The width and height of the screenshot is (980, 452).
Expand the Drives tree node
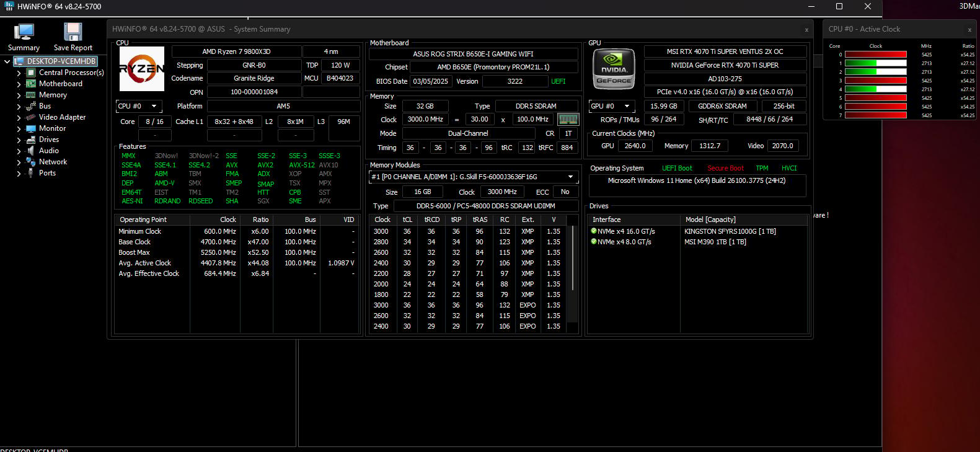[x=19, y=140]
